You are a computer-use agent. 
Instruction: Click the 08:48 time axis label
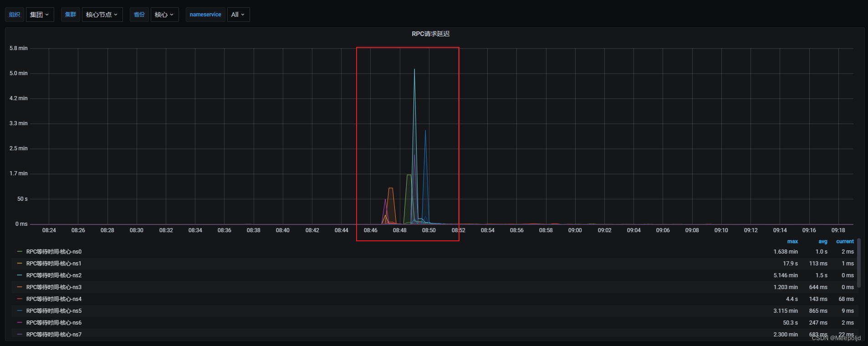[x=400, y=230]
